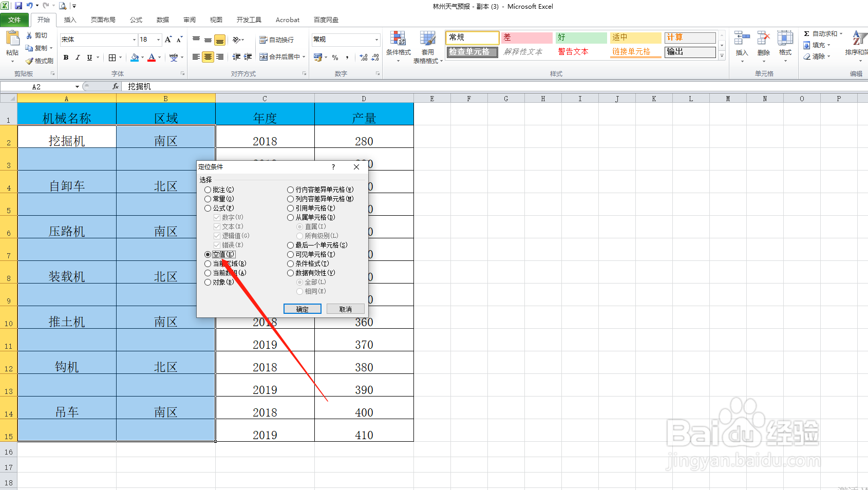The height and width of the screenshot is (490, 868).
Task: Switch to the Formulas (公式) tab
Action: pyautogui.click(x=136, y=20)
